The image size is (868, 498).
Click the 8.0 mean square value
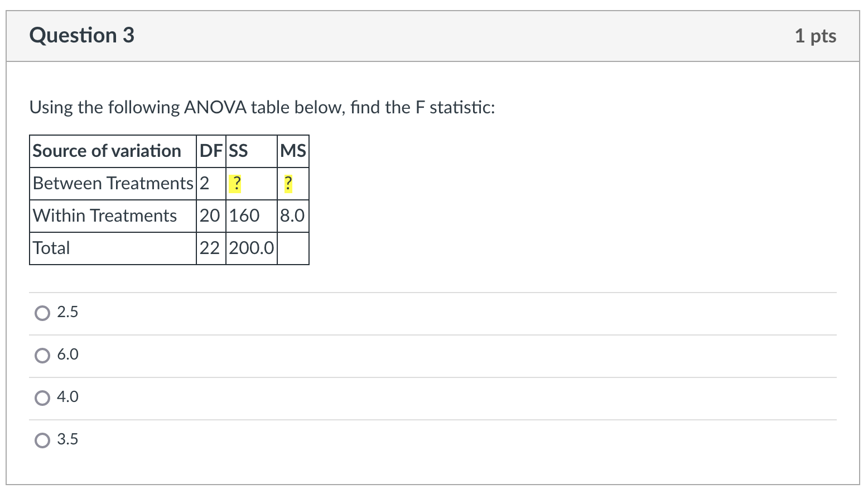point(292,216)
